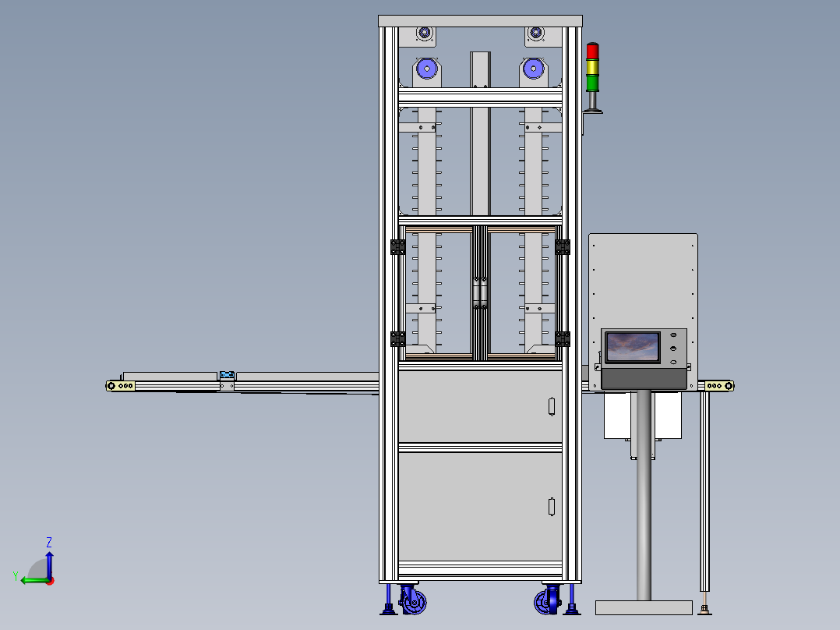Select the center door hinge in the frame
The height and width of the screenshot is (630, 840).
click(480, 292)
